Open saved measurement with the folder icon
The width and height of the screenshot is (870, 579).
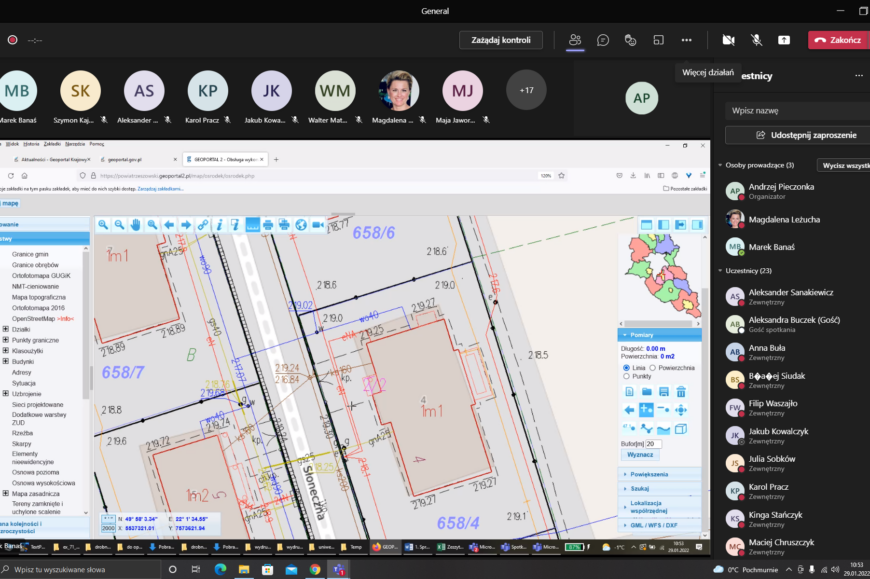(x=646, y=392)
